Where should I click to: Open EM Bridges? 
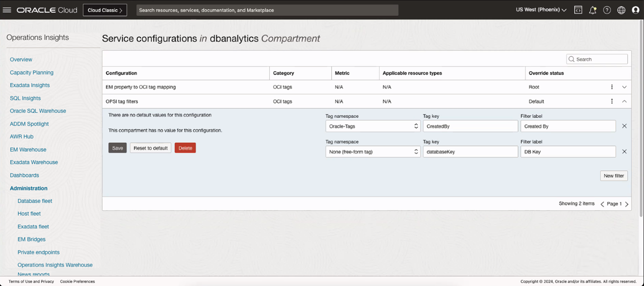[x=32, y=239]
